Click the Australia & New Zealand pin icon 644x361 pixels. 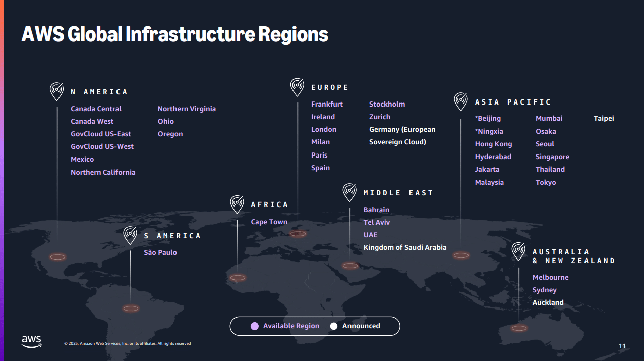point(519,251)
